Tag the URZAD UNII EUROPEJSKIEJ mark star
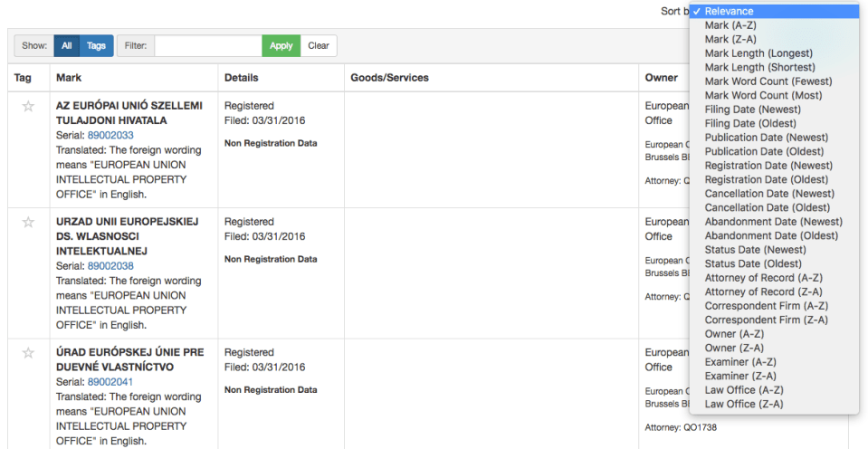The height and width of the screenshot is (449, 868). 28,222
